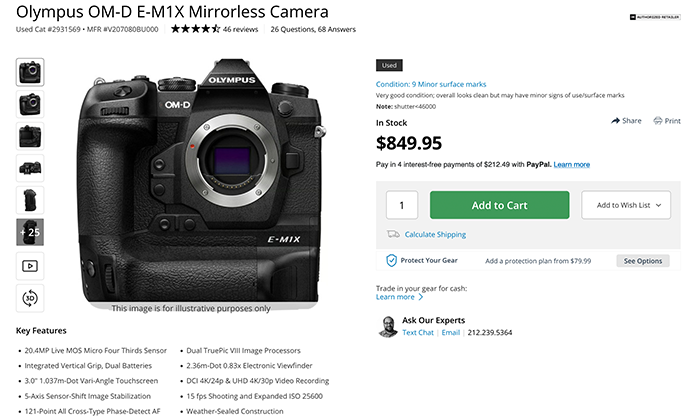Click the Add to Cart button
700x418 pixels.
pos(499,205)
